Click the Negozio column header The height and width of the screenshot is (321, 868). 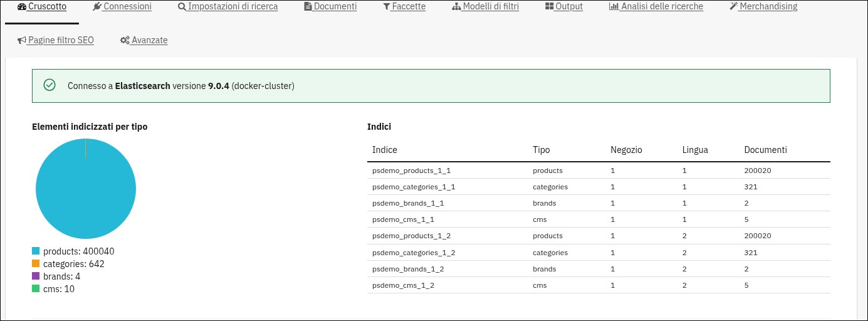(x=626, y=150)
